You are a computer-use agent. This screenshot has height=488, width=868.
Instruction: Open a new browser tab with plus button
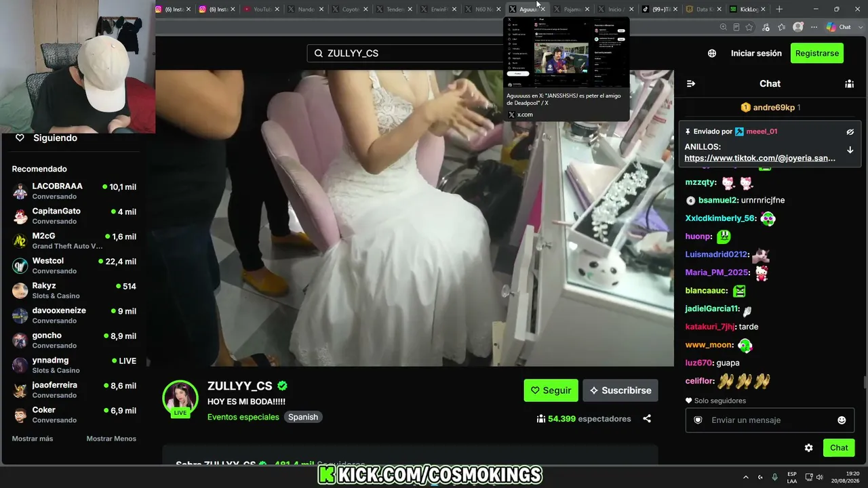click(x=779, y=9)
